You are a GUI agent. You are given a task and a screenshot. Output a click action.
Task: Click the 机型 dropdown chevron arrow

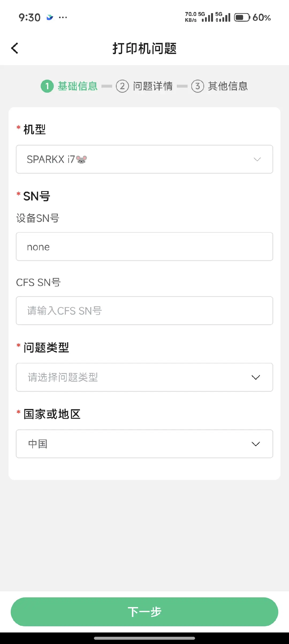pyautogui.click(x=257, y=159)
